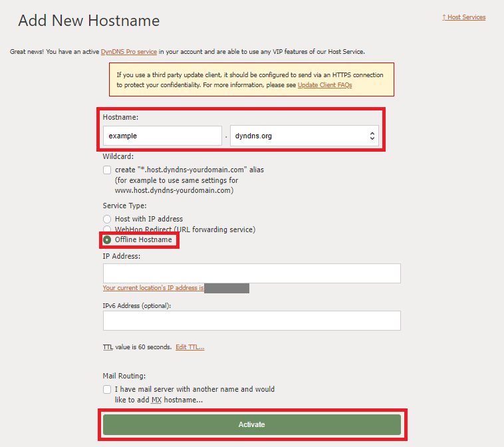504x447 pixels.
Task: Enable the Wildcard alias checkbox
Action: [107, 170]
